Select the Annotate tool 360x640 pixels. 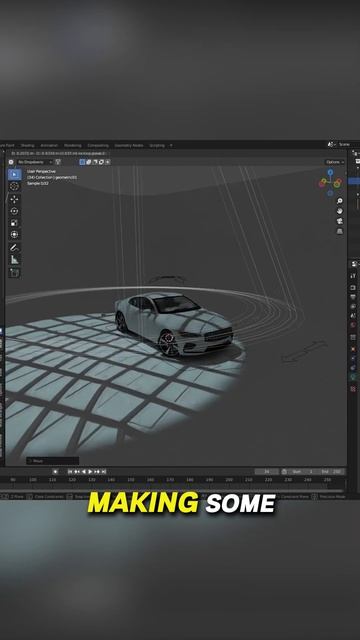pyautogui.click(x=15, y=248)
